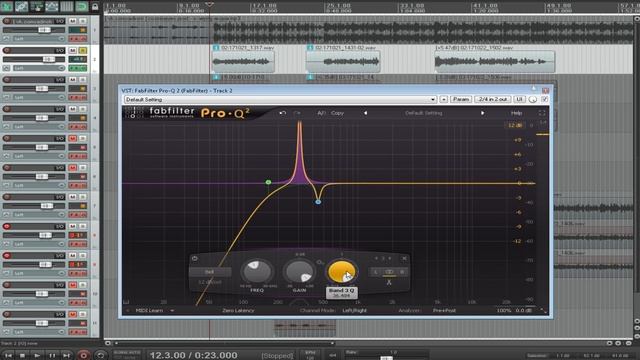The width and height of the screenshot is (640, 360).
Task: Open track 2 FX chain button
Action: pos(78,68)
